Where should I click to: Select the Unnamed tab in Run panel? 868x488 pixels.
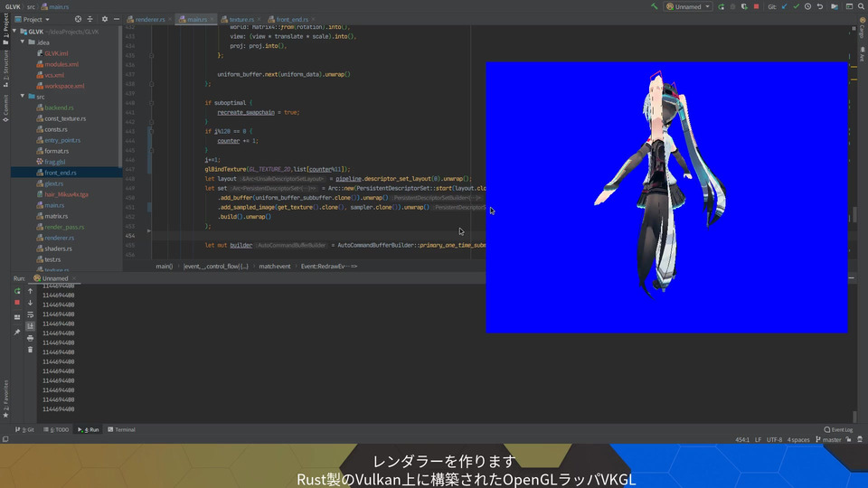pyautogui.click(x=54, y=278)
